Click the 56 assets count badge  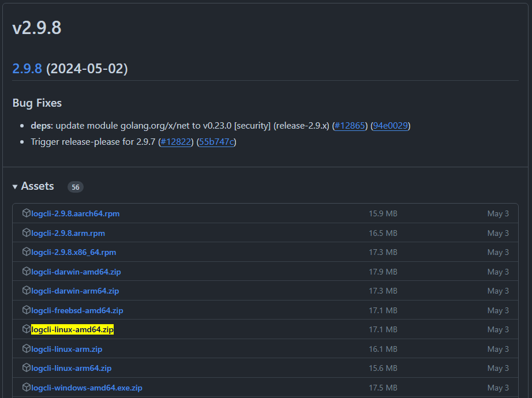[x=76, y=187]
